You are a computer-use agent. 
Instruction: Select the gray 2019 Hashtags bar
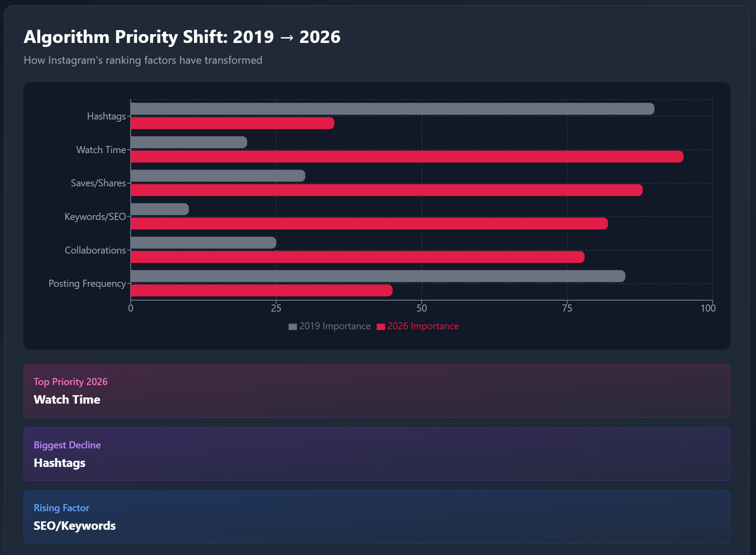click(392, 109)
